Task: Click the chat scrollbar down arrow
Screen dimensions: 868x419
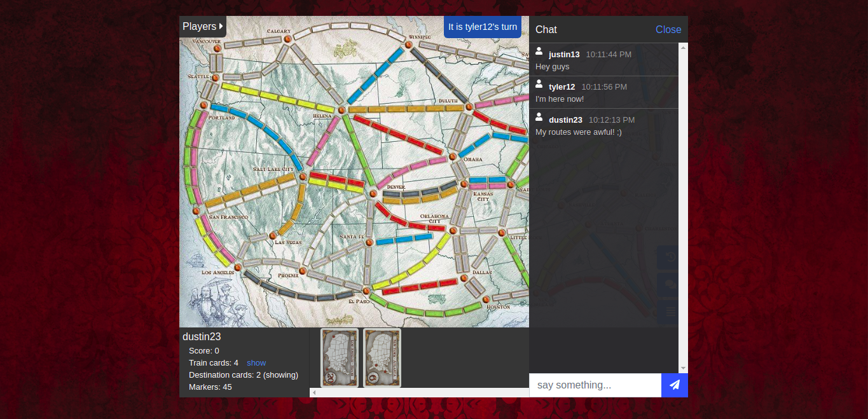Action: tap(684, 368)
